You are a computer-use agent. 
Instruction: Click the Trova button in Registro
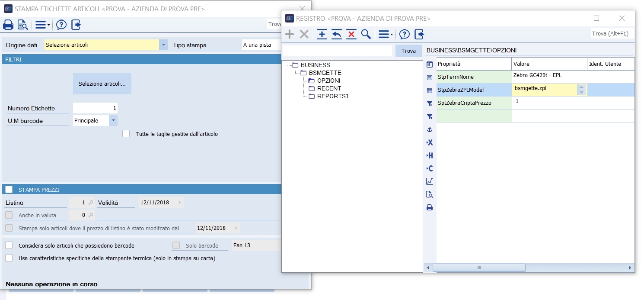click(408, 51)
